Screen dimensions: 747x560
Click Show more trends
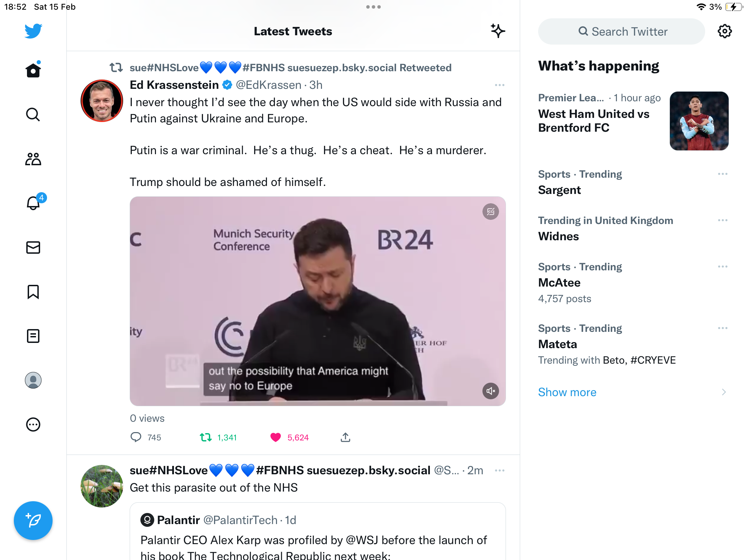[x=567, y=392]
